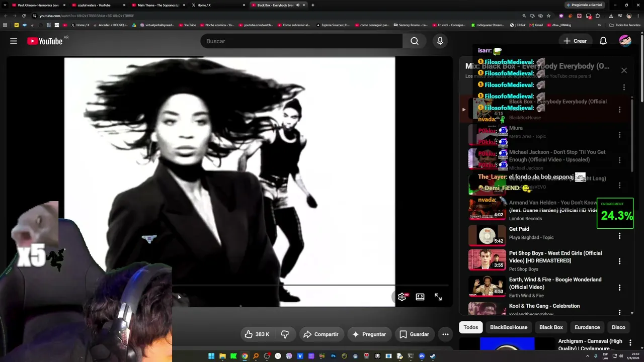Open options for Boogie Wonderland video
The height and width of the screenshot is (362, 644).
[x=619, y=288]
